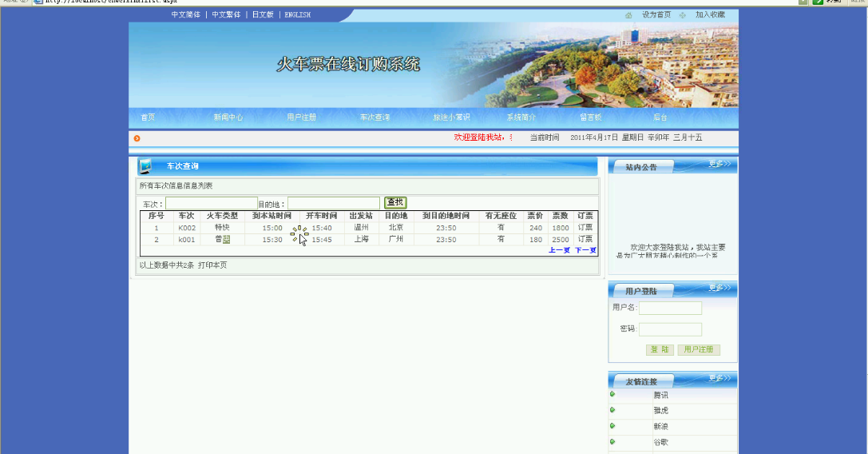The height and width of the screenshot is (454, 868).
Task: Click destination cell 广州
Action: (396, 239)
